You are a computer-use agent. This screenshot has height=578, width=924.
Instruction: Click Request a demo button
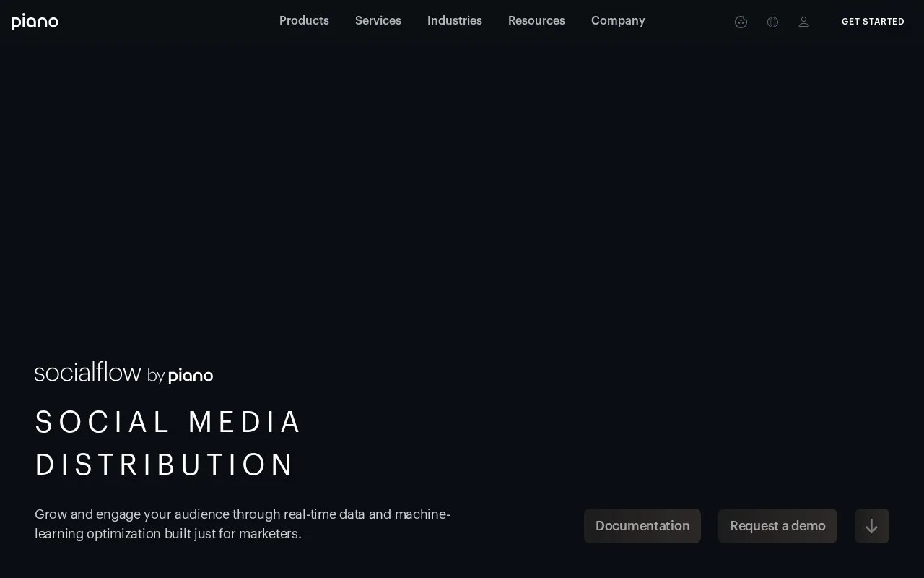click(777, 526)
